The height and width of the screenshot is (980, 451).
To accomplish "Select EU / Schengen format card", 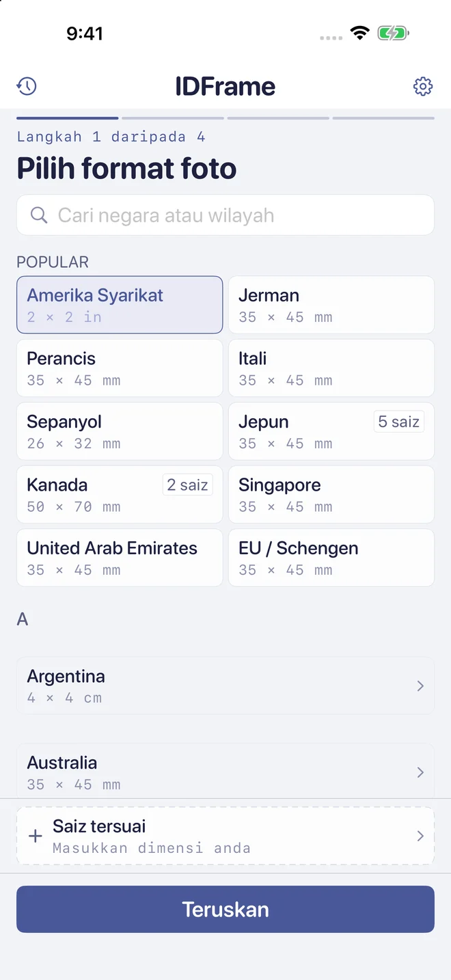I will pos(331,558).
